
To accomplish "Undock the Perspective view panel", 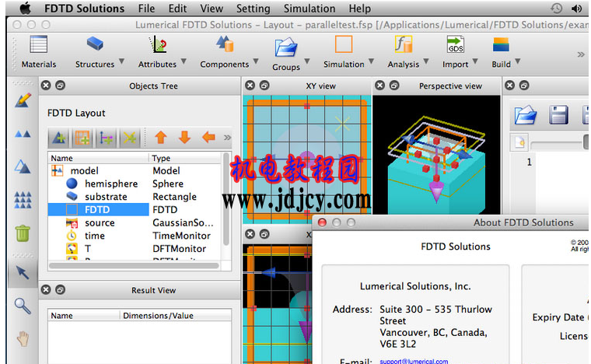I will (394, 86).
